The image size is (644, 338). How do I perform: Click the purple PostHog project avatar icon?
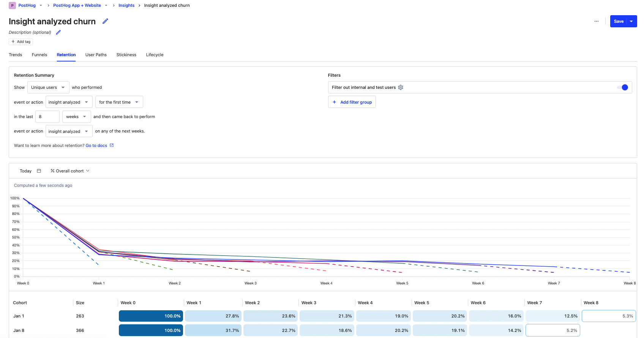coord(12,5)
